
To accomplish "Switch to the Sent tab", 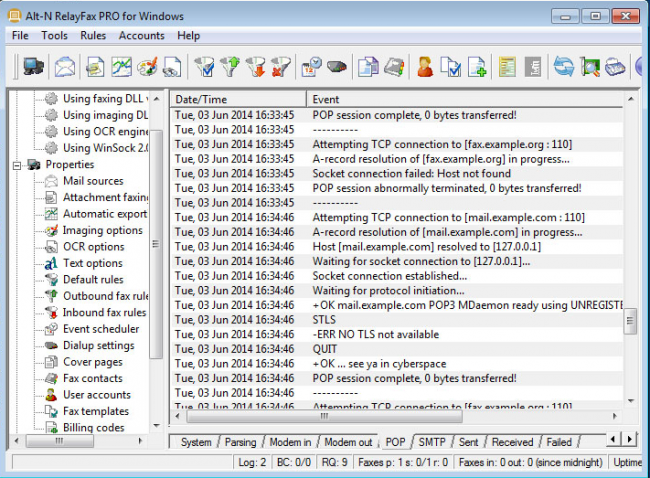I will [468, 442].
